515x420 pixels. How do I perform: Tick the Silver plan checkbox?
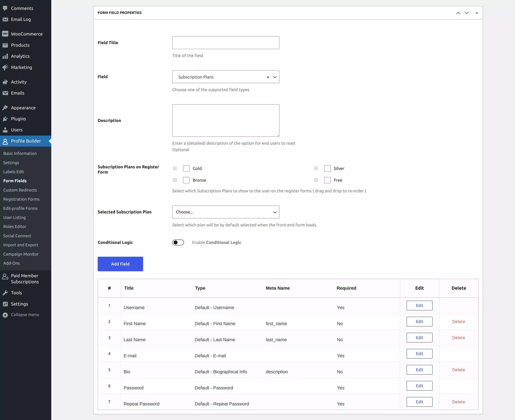tap(327, 168)
